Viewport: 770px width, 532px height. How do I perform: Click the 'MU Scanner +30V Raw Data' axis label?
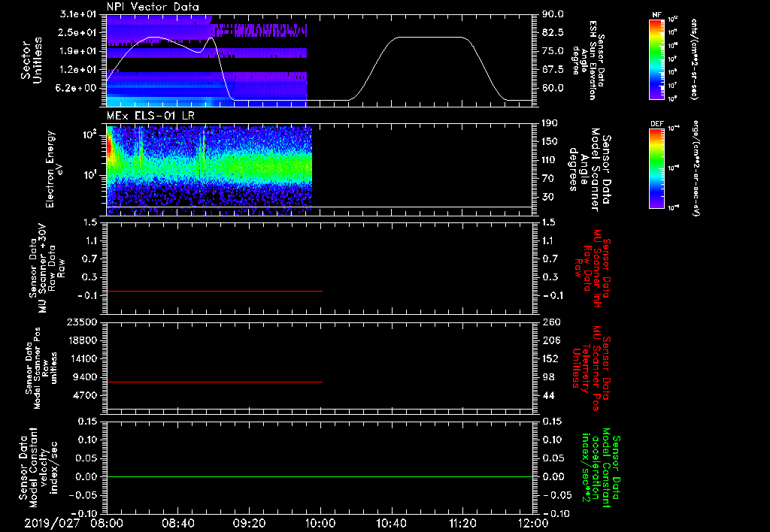click(47, 268)
